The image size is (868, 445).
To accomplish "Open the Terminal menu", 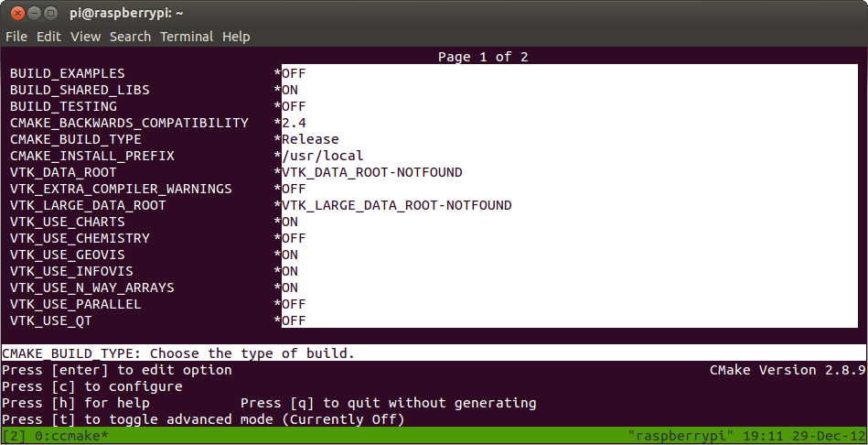I will [x=187, y=37].
